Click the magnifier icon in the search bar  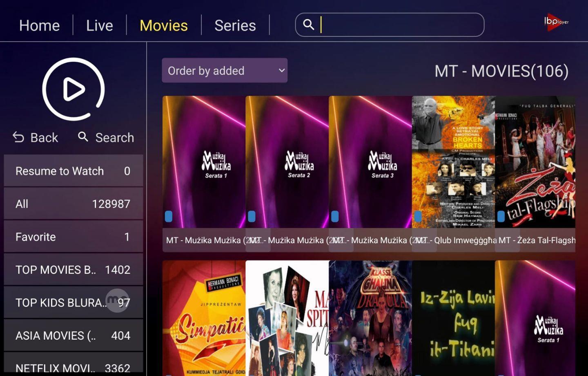point(309,25)
